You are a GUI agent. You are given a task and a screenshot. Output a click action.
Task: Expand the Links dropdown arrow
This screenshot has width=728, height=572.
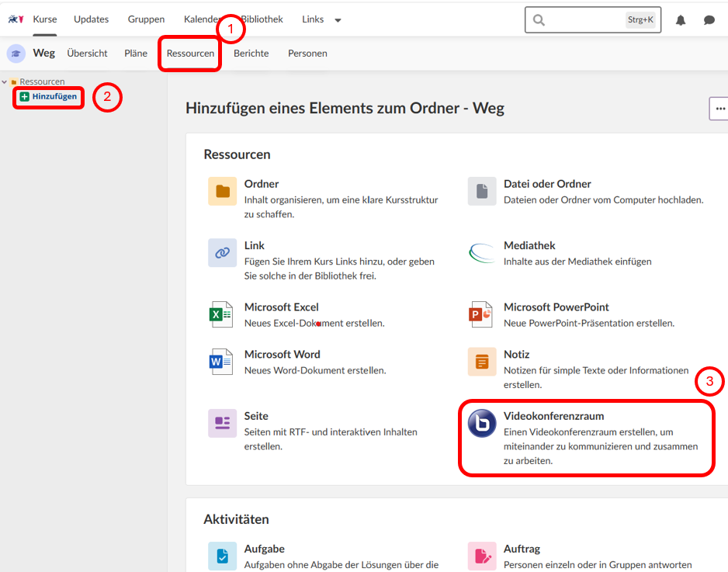(338, 20)
